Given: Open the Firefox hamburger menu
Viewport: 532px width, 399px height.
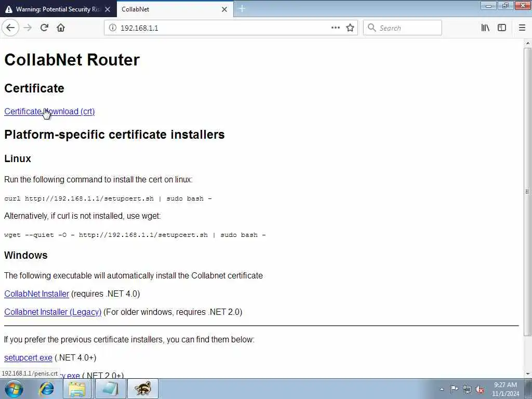Looking at the screenshot, I should click(522, 28).
